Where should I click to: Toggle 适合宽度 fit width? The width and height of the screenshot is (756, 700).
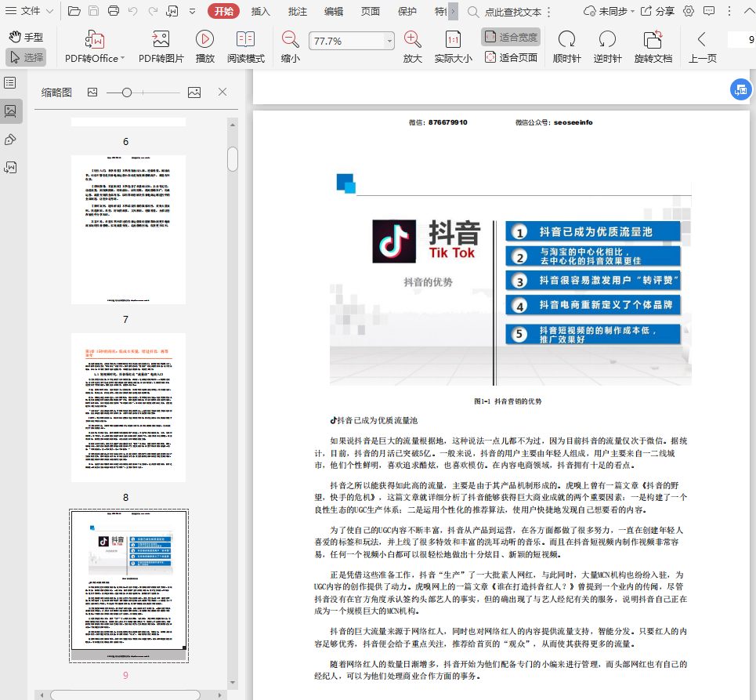511,37
